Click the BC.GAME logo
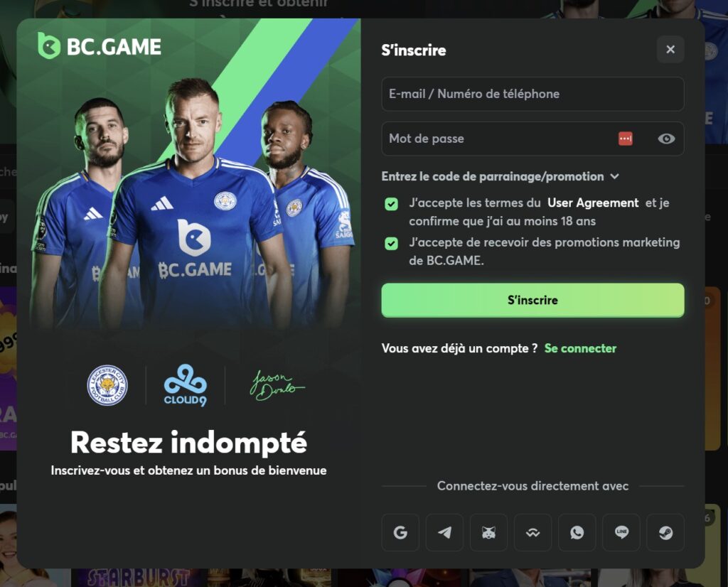Image resolution: width=728 pixels, height=587 pixels. tap(100, 46)
